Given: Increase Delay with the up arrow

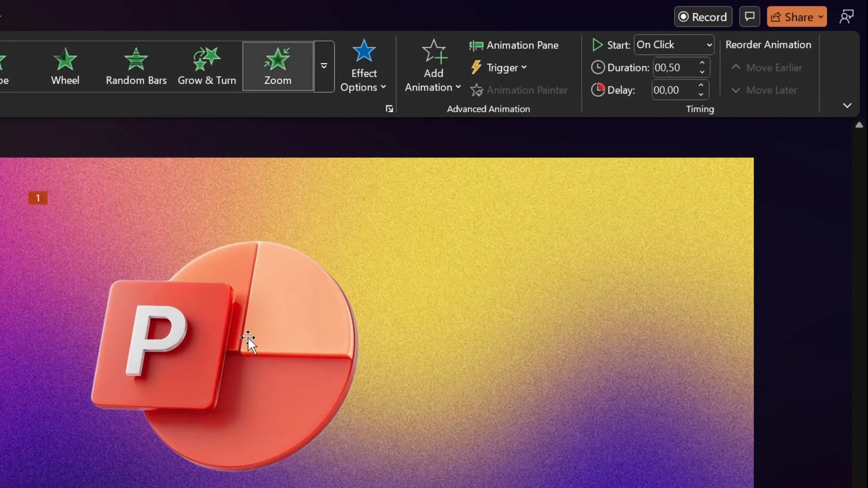Looking at the screenshot, I should click(x=701, y=85).
